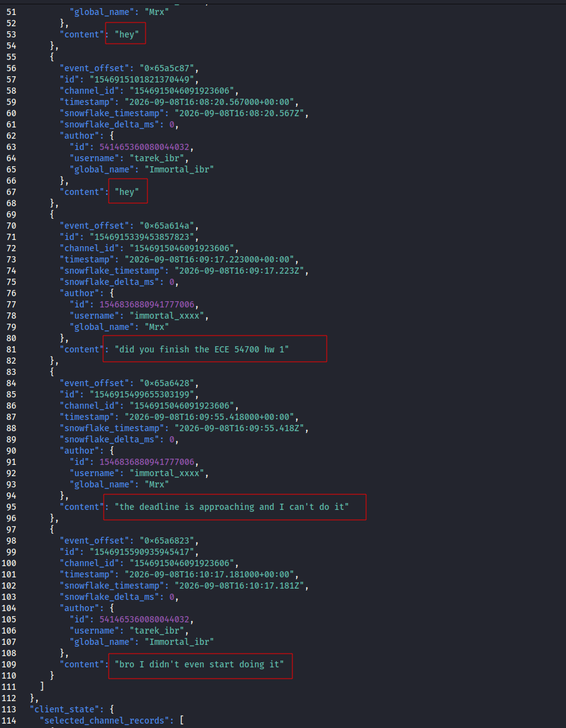
Task: Click snowflake_delta_ms value 0 on line 61
Action: 172,124
